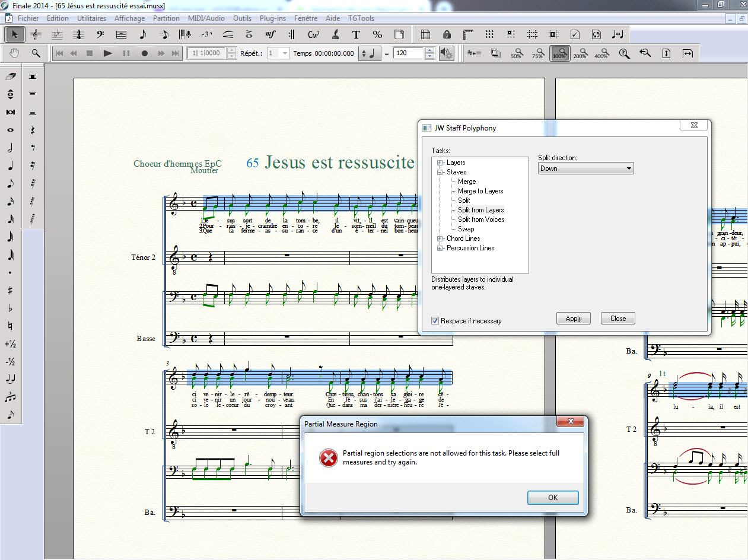The image size is (748, 560).
Task: Select 'Merge to Layers' task in tree
Action: [480, 191]
